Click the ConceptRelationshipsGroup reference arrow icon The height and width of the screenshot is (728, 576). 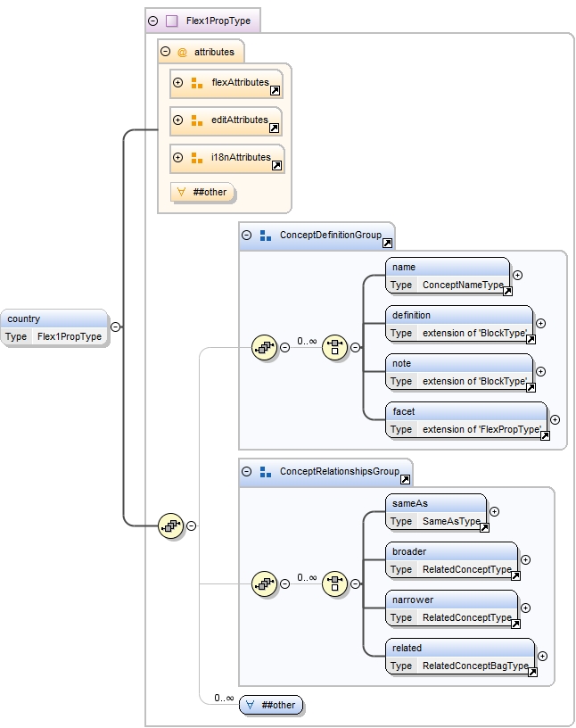(405, 480)
